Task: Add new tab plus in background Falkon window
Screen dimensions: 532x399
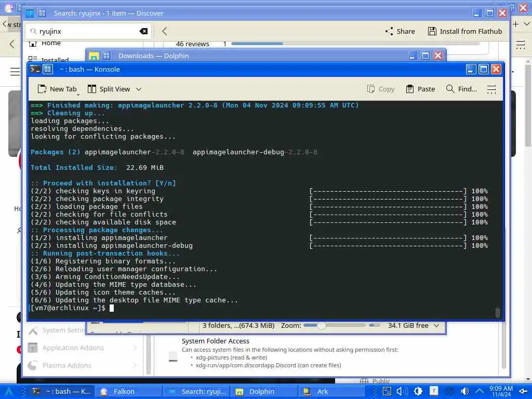Action: pos(515,24)
